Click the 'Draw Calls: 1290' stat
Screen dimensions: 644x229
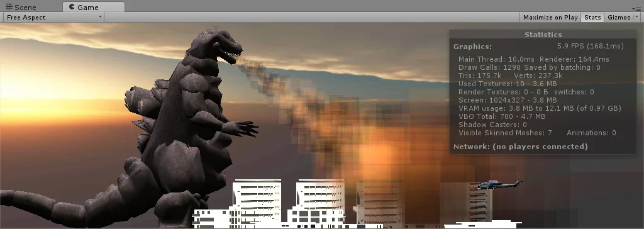coord(489,67)
